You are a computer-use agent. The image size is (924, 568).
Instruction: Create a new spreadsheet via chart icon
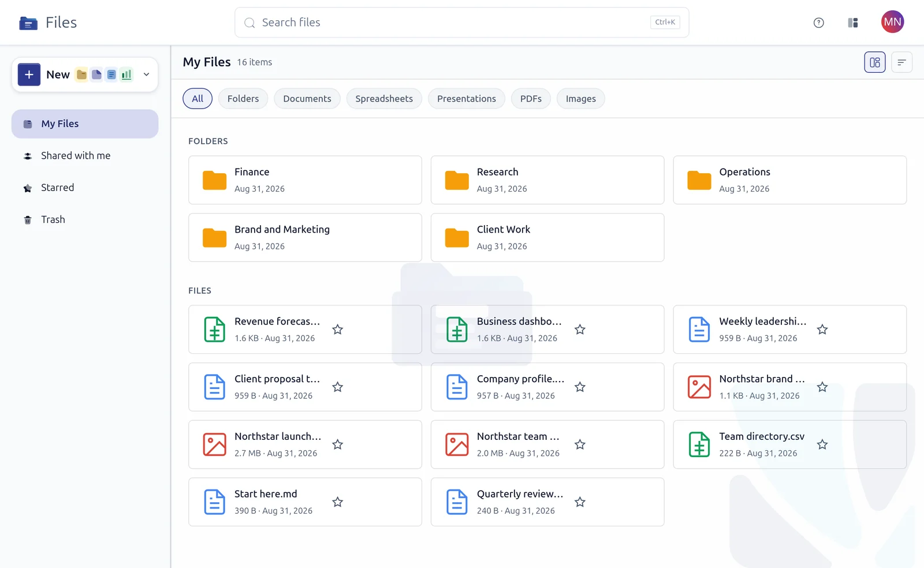tap(126, 74)
